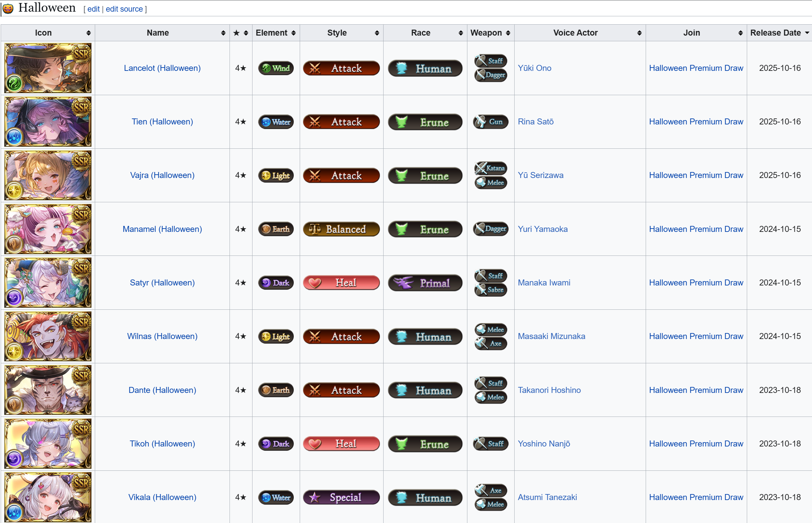Click the release date 2025-10-16 in Lancelot's row
Screen dimensions: 812x523
click(x=780, y=68)
